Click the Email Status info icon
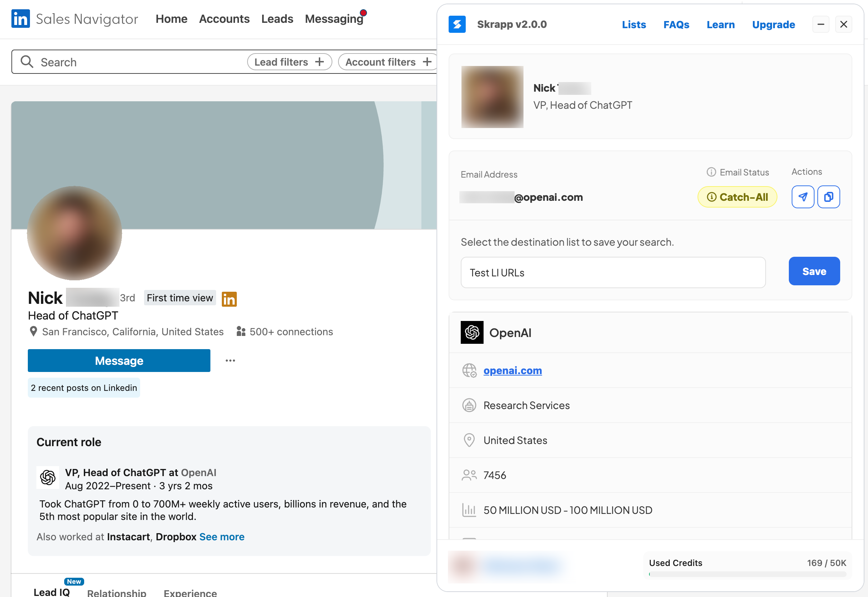Screen dimensions: 868x597 711,172
